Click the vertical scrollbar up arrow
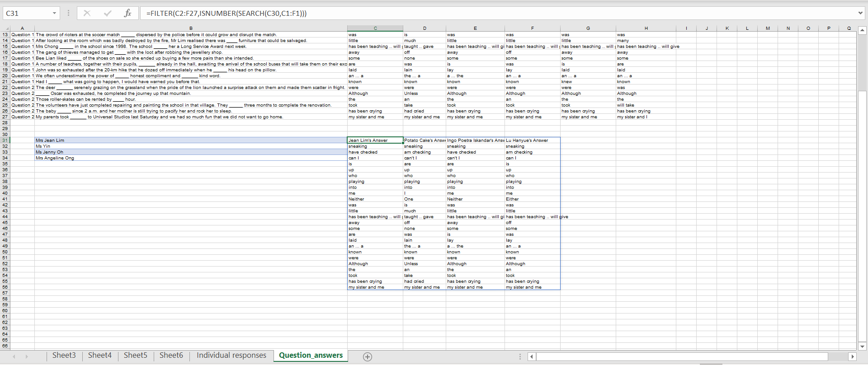The width and height of the screenshot is (868, 365). click(862, 30)
